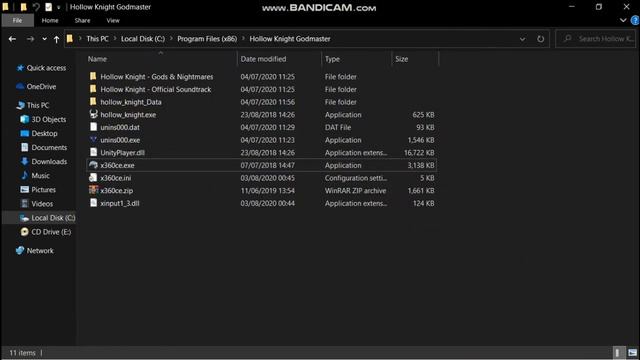Select the Official Soundtrack folder icon

[93, 89]
